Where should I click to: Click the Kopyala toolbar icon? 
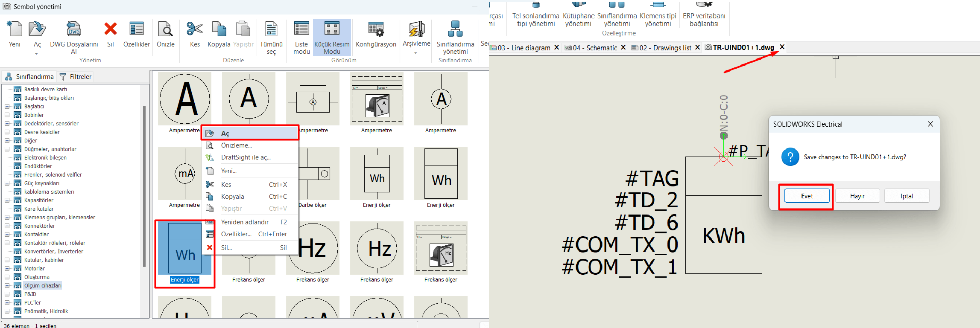click(219, 29)
